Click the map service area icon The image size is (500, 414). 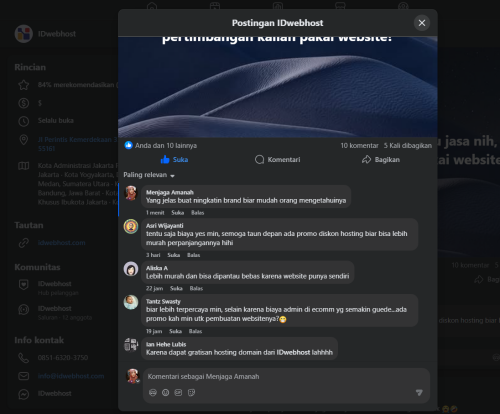(x=24, y=166)
